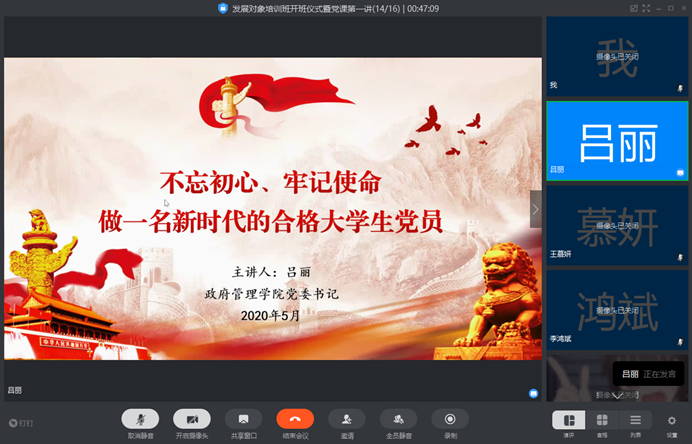Expand more participants with the bottom chevron
The image size is (692, 444).
tap(617, 395)
